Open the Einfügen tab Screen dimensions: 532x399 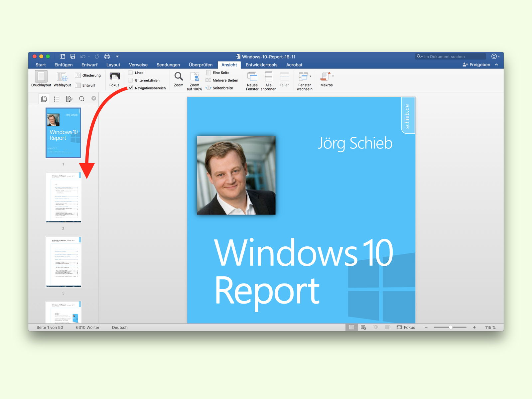pos(64,65)
